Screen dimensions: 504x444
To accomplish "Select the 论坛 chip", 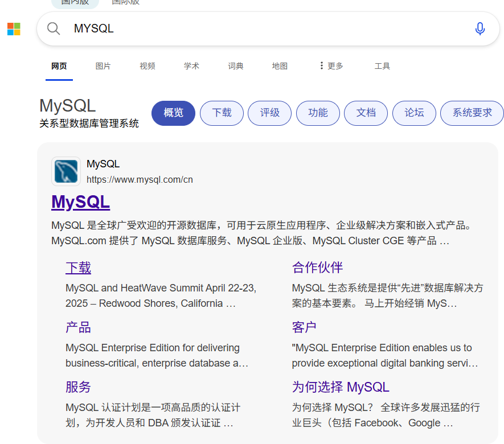I will click(415, 113).
